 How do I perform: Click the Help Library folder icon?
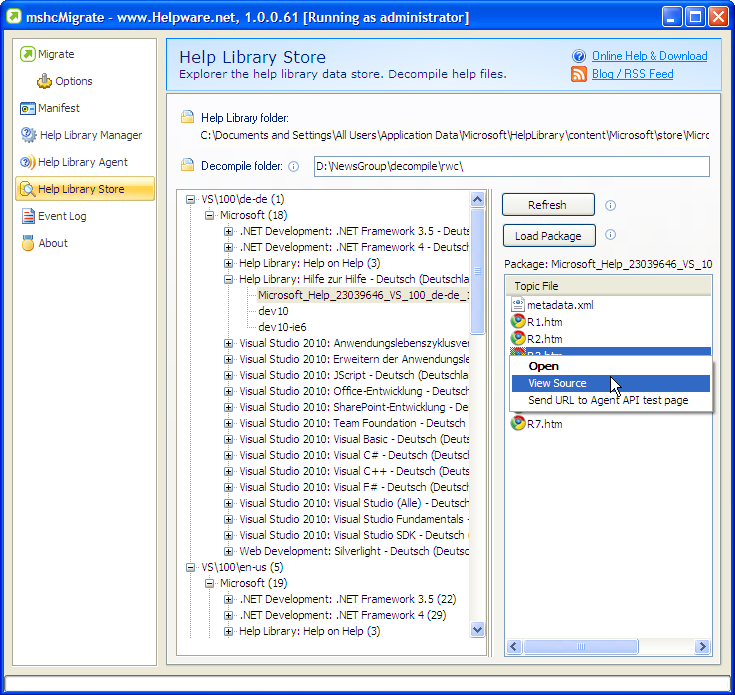[188, 117]
